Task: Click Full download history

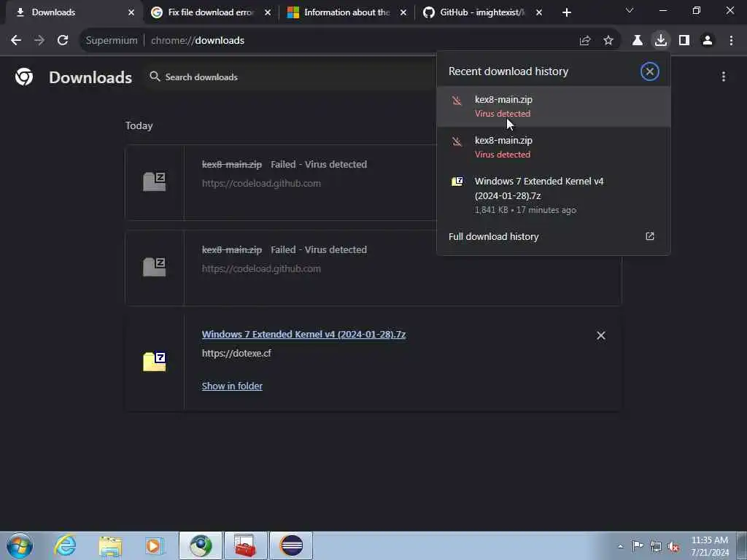Action: coord(493,237)
